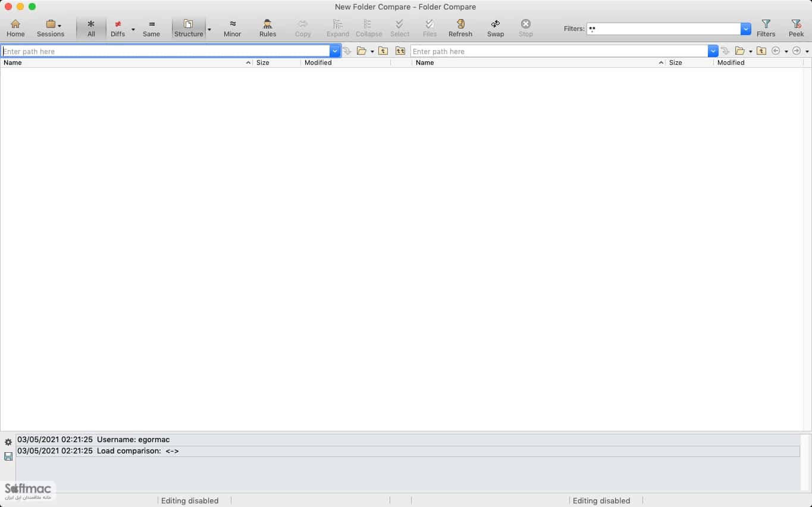Click the Collapse toolbar icon
This screenshot has width=812, height=507.
pyautogui.click(x=369, y=28)
